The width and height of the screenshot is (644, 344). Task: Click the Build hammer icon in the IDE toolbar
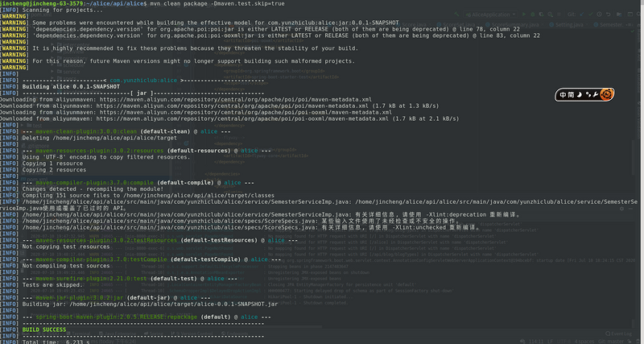[x=456, y=15]
